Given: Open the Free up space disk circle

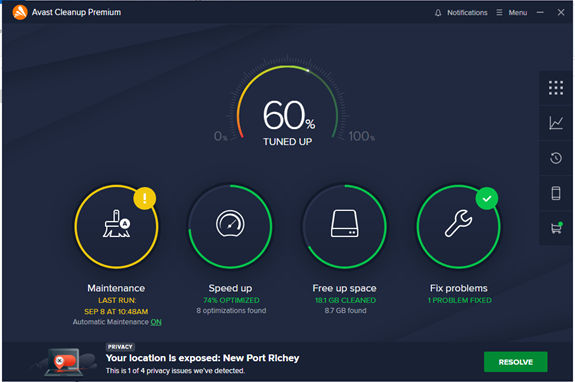Looking at the screenshot, I should 344,226.
